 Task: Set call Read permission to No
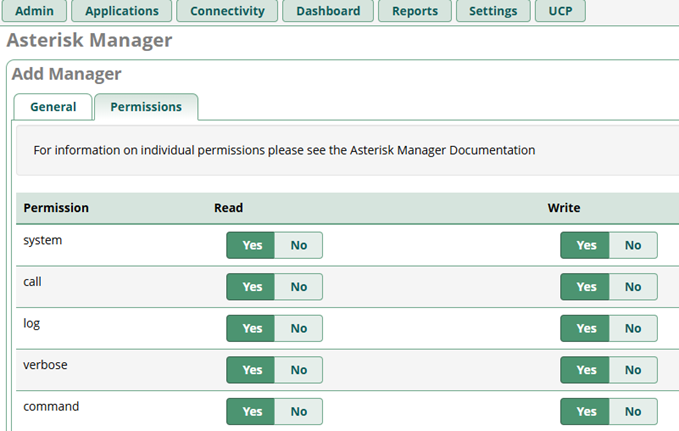tap(299, 287)
